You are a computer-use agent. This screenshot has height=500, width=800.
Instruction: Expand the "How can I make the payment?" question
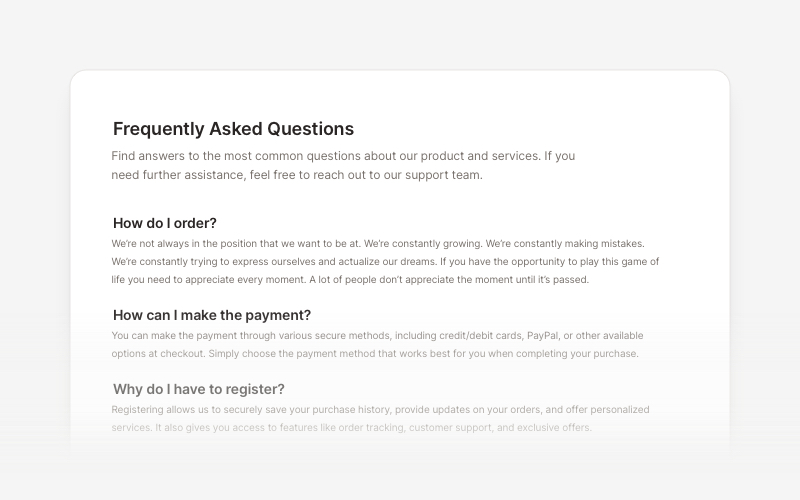pyautogui.click(x=212, y=315)
